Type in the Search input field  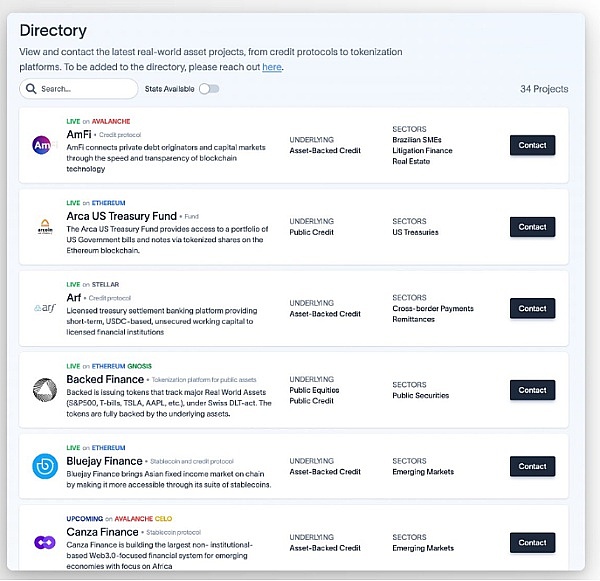(85, 89)
